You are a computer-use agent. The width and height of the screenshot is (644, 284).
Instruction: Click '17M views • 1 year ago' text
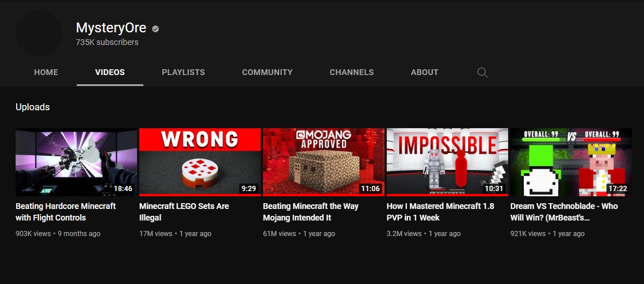(x=175, y=234)
